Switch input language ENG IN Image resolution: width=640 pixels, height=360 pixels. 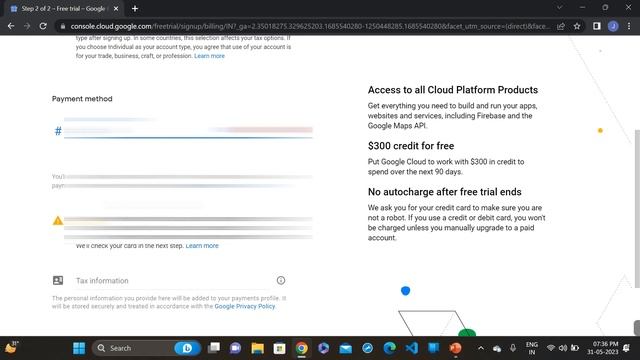click(x=531, y=348)
